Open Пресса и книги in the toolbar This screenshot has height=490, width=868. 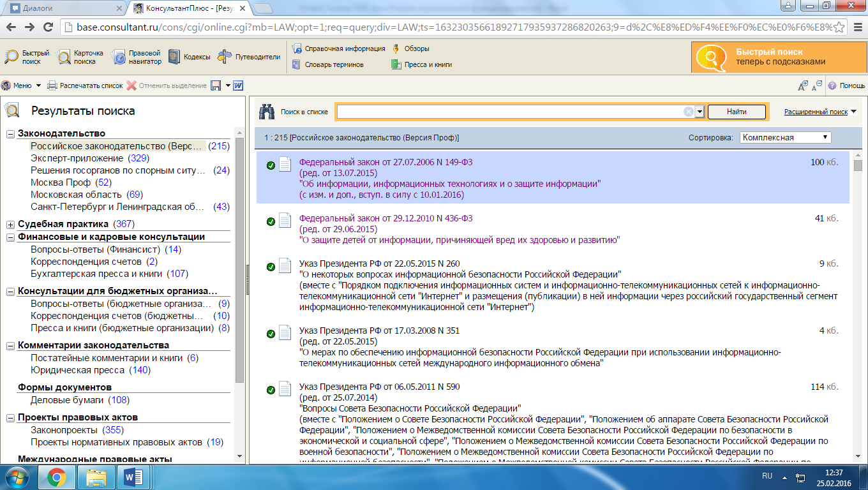click(x=423, y=64)
